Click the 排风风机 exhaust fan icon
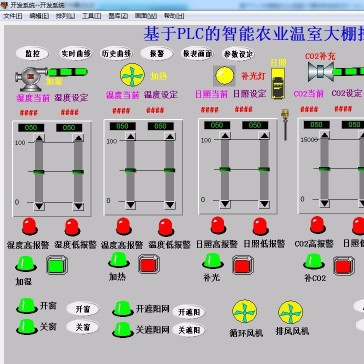The width and height of the screenshot is (364, 364). [290, 313]
